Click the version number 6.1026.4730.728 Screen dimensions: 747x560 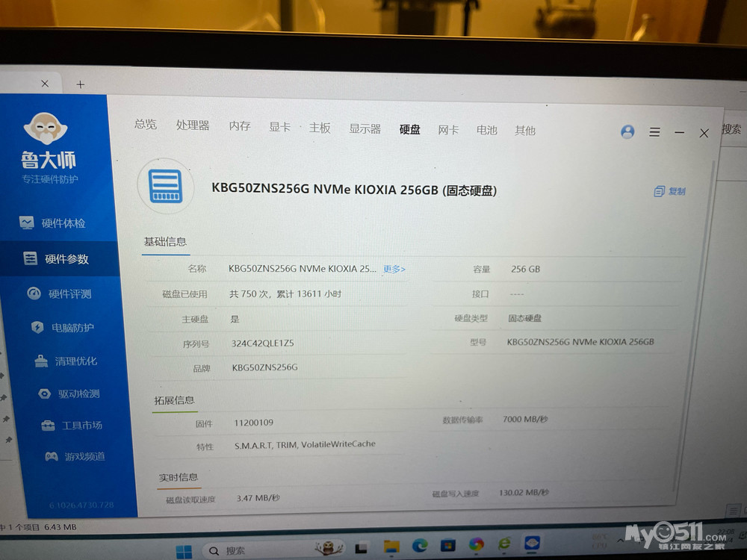(x=81, y=505)
